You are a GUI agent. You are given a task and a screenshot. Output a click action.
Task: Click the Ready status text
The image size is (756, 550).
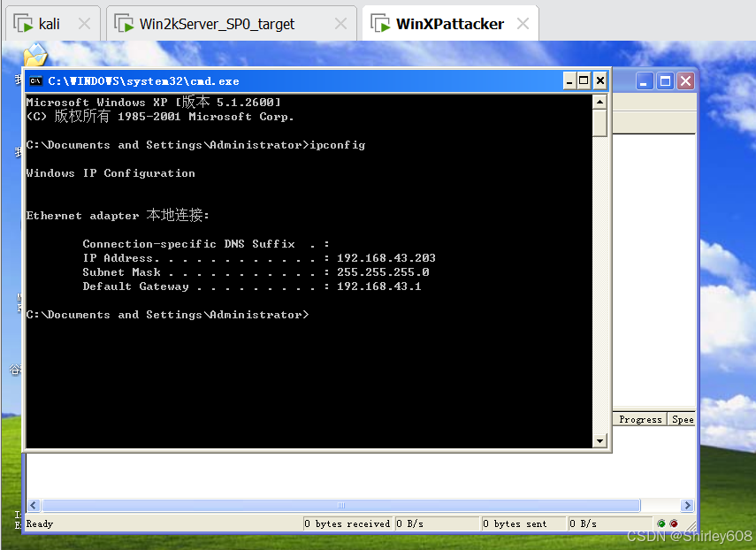point(40,524)
